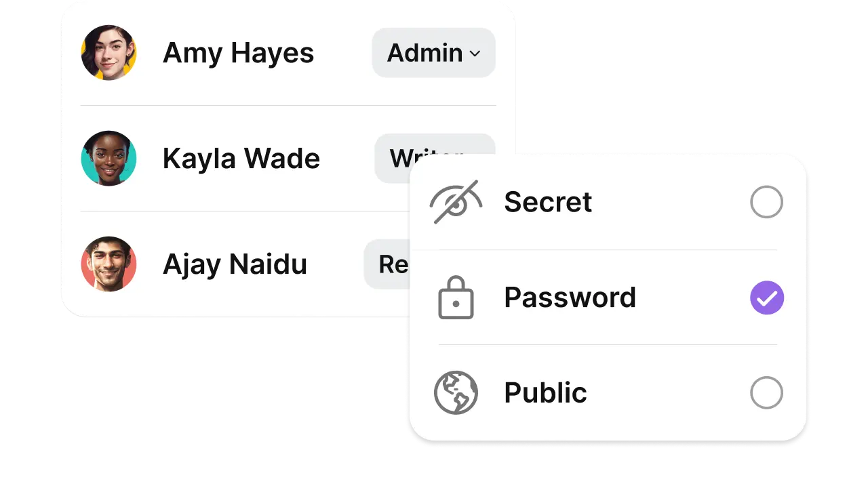Click the globe Public icon

456,392
